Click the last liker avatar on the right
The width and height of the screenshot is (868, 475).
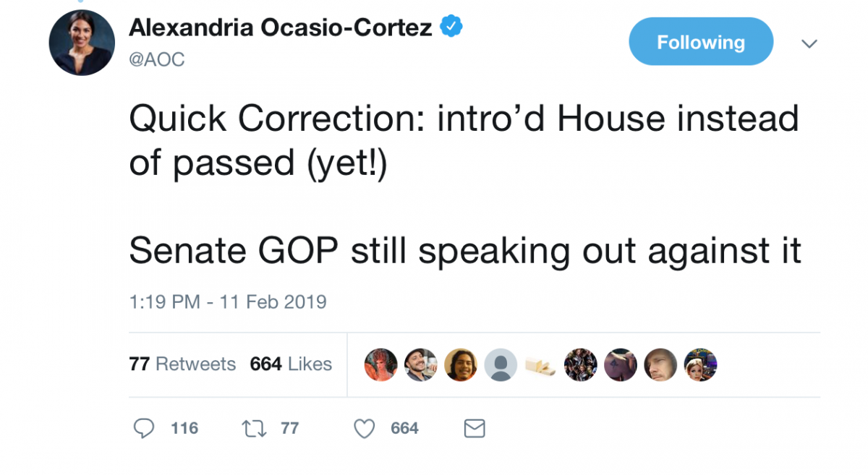pyautogui.click(x=700, y=364)
